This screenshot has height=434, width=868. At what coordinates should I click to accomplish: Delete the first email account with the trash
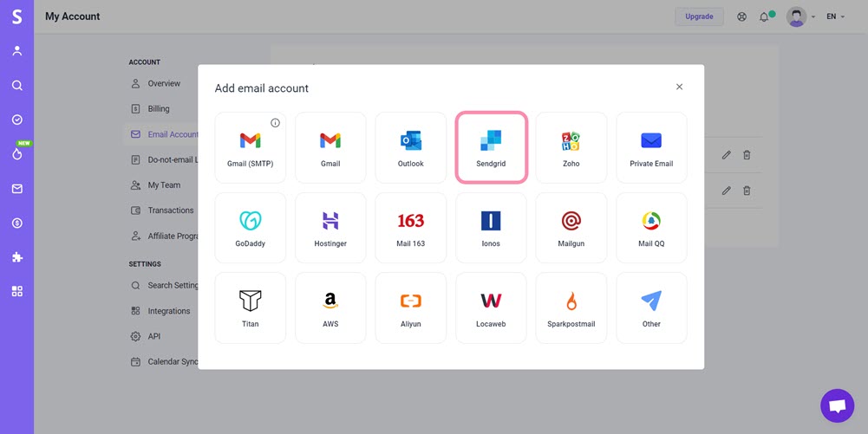coord(747,155)
